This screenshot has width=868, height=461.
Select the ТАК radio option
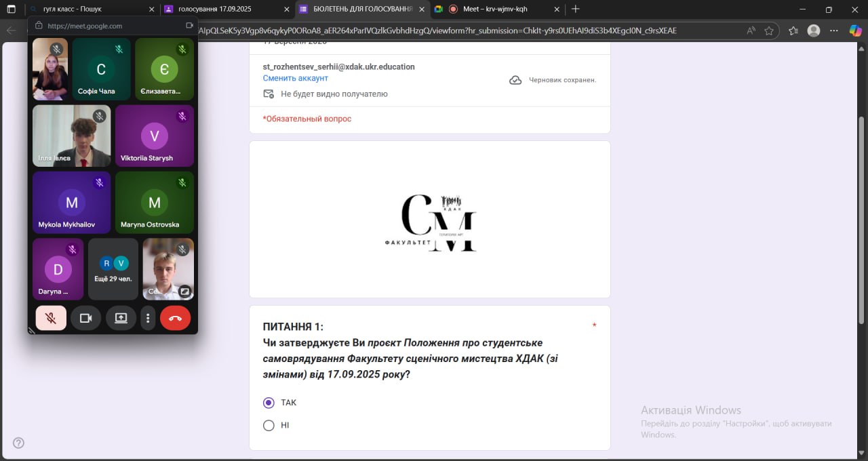click(x=269, y=403)
